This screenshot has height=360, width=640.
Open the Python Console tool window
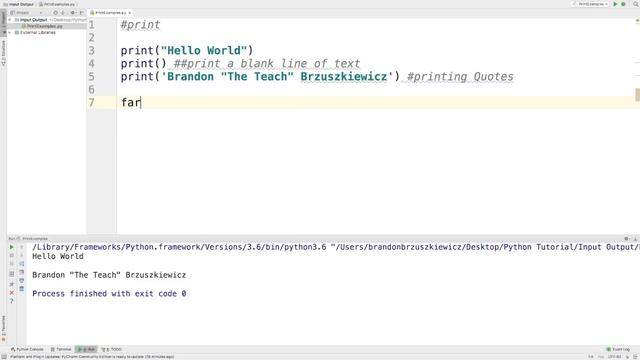point(27,349)
